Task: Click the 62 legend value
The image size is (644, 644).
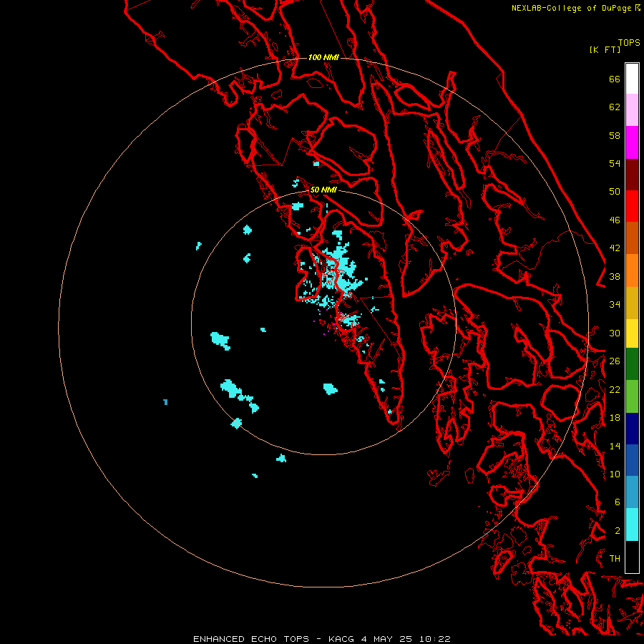Action: click(x=615, y=107)
